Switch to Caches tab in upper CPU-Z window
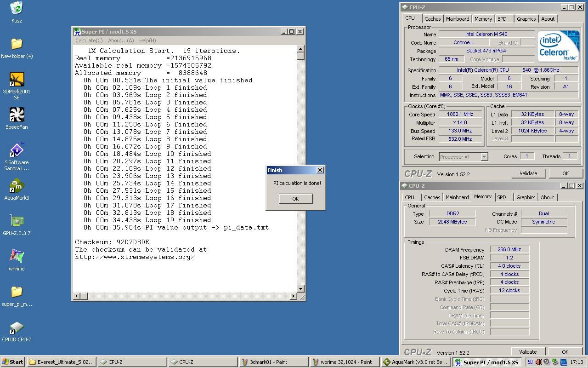The height and width of the screenshot is (368, 588). (x=432, y=19)
